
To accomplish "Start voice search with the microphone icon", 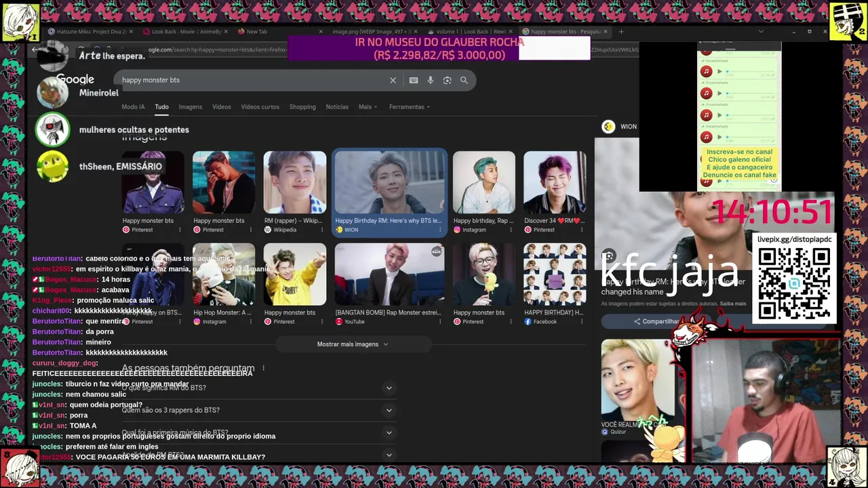I will (430, 80).
